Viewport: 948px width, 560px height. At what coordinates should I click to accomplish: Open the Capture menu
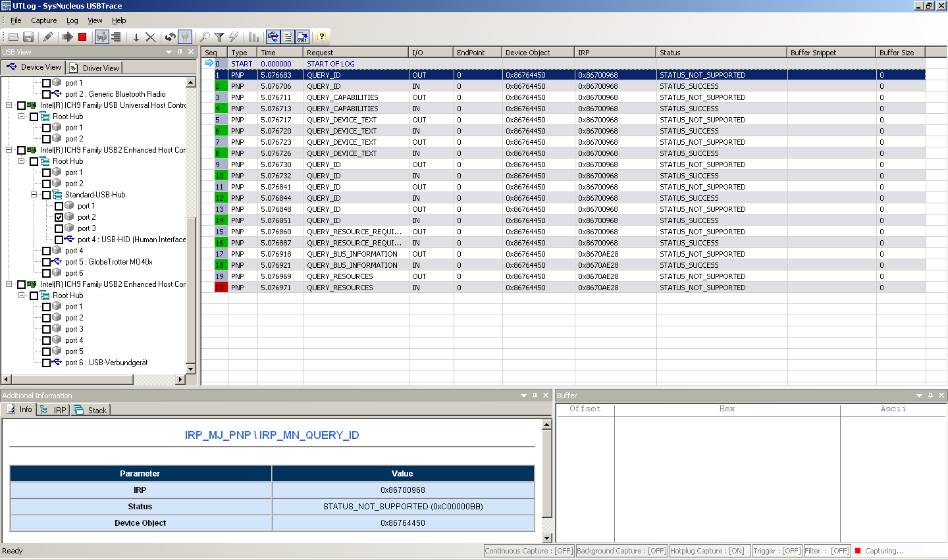click(43, 20)
